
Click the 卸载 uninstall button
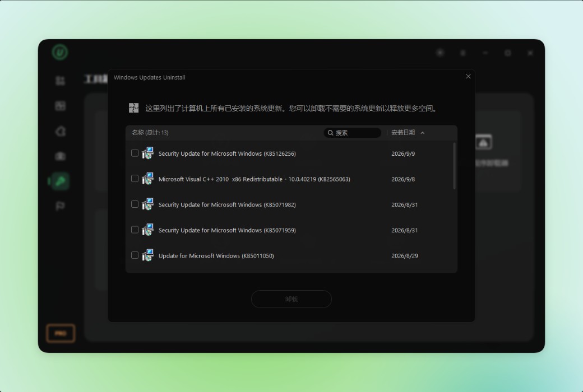[291, 299]
